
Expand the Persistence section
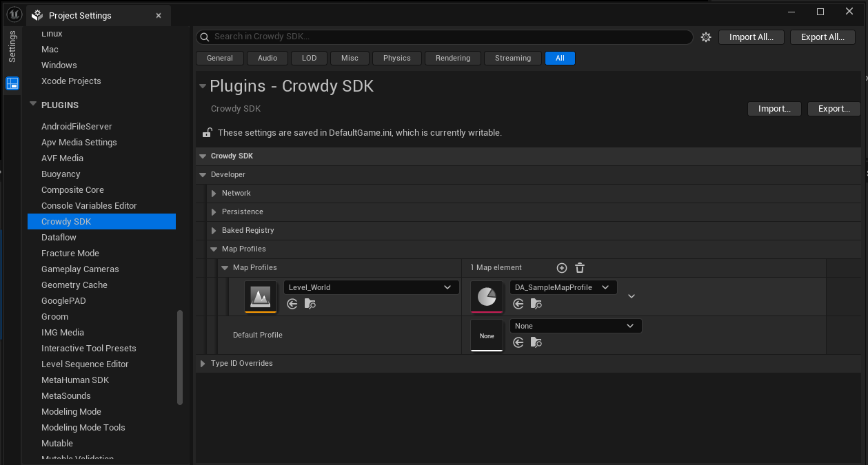214,212
